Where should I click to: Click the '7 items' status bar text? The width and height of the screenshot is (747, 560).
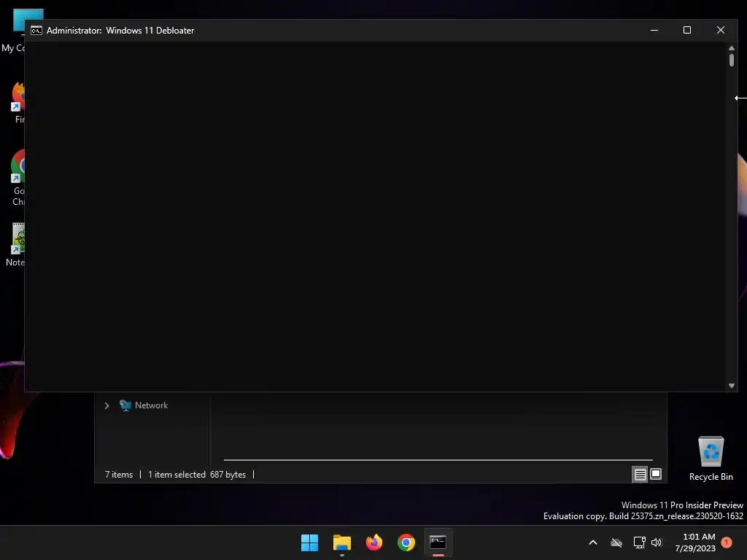click(x=119, y=474)
